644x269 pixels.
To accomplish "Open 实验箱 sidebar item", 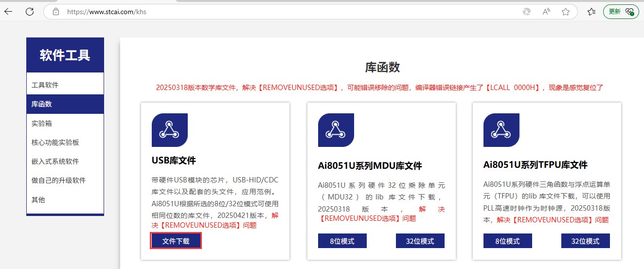I will pyautogui.click(x=65, y=124).
